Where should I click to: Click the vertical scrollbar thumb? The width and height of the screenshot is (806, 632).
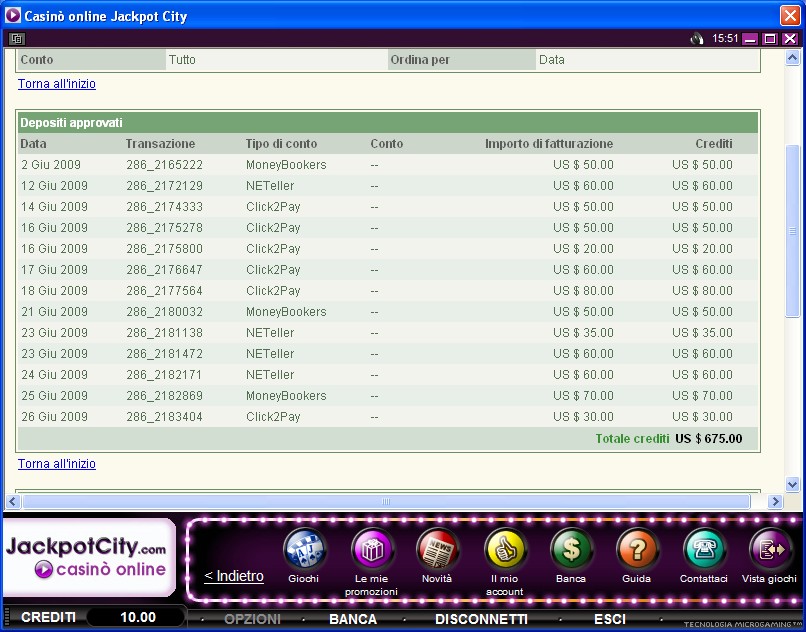[x=792, y=231]
